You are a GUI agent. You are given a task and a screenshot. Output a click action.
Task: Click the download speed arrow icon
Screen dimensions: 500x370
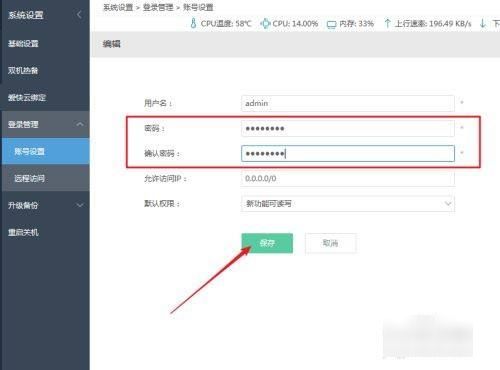point(483,23)
